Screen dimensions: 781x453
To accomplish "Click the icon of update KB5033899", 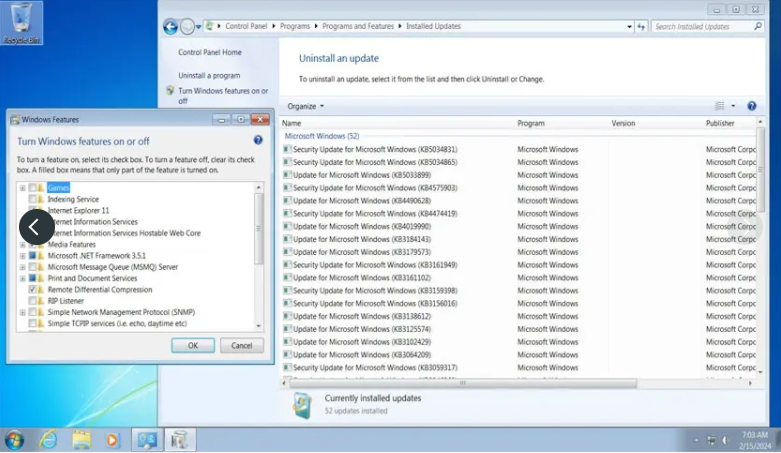I will pyautogui.click(x=287, y=175).
